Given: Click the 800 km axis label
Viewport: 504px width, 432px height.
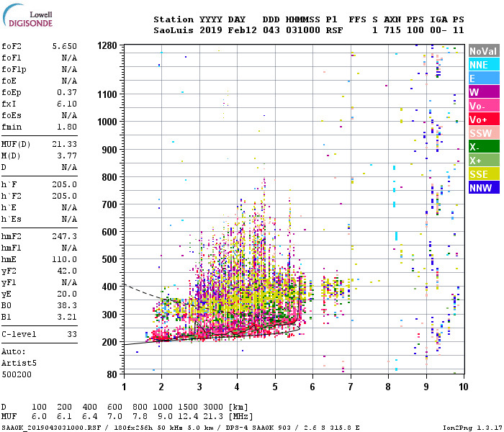Looking at the screenshot, I should (109, 177).
